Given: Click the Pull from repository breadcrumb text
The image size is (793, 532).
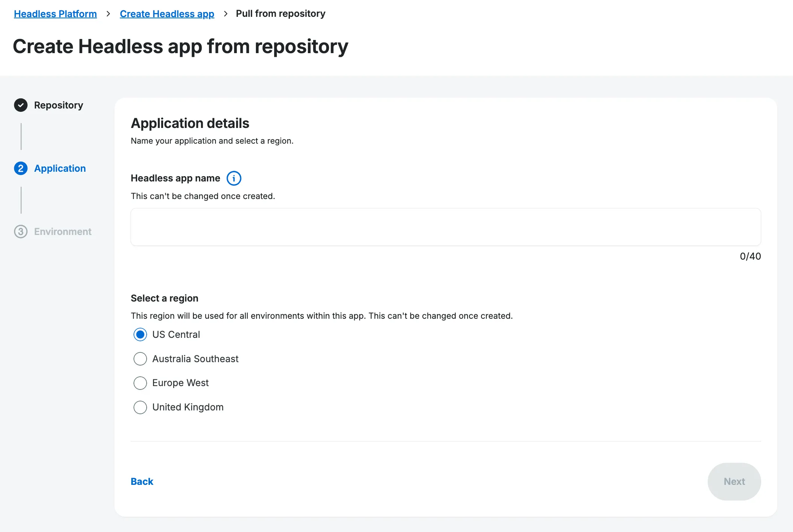Looking at the screenshot, I should coord(281,14).
